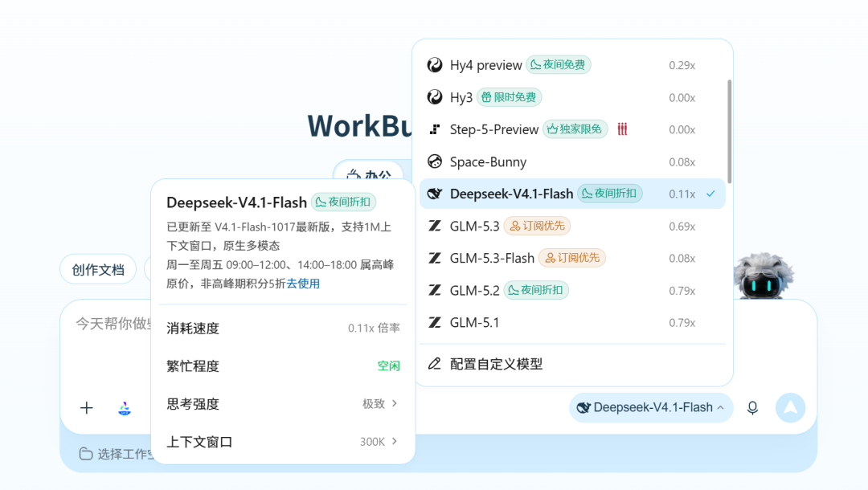Click the send arrow button
This screenshot has height=490, width=868.
pyautogui.click(x=791, y=407)
